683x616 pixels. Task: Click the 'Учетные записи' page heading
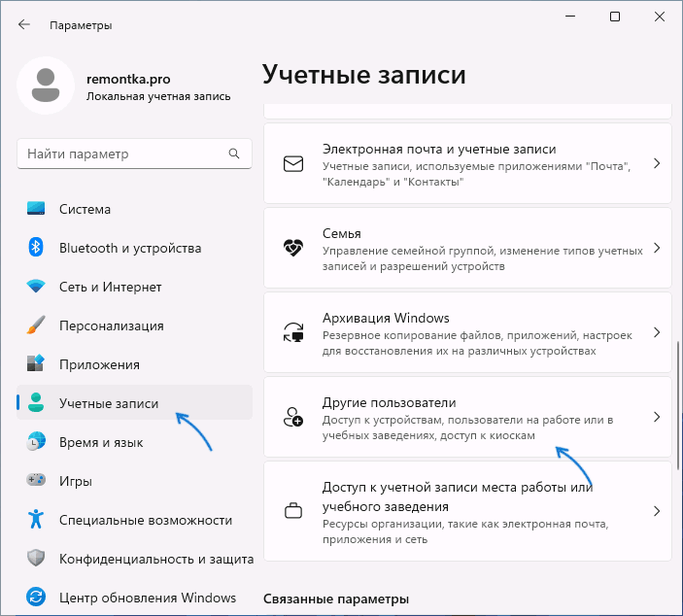pyautogui.click(x=364, y=75)
